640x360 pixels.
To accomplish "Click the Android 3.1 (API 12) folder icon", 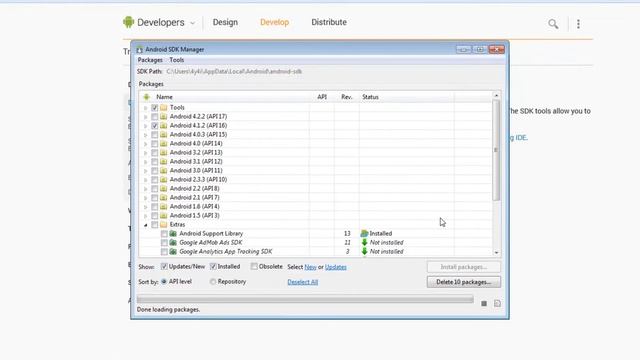I will coord(164,161).
